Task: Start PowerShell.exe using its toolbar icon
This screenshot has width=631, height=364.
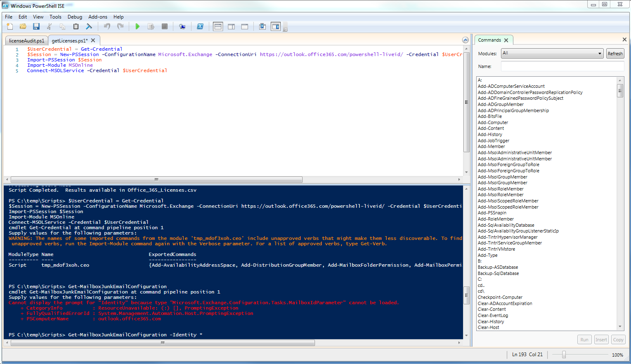Action: (200, 26)
